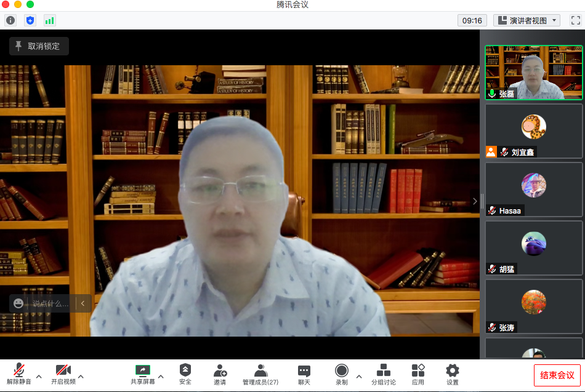Open the 演讲者视图 view dropdown
The width and height of the screenshot is (585, 392).
[x=526, y=20]
